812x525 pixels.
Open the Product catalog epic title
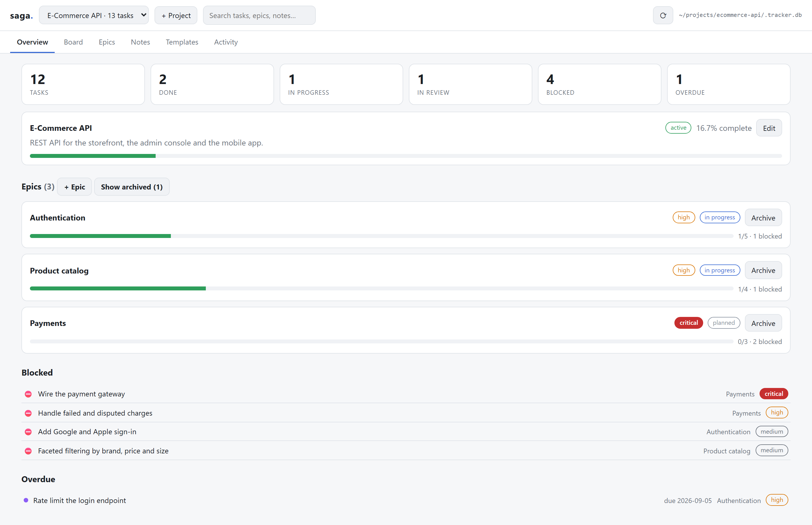click(59, 271)
